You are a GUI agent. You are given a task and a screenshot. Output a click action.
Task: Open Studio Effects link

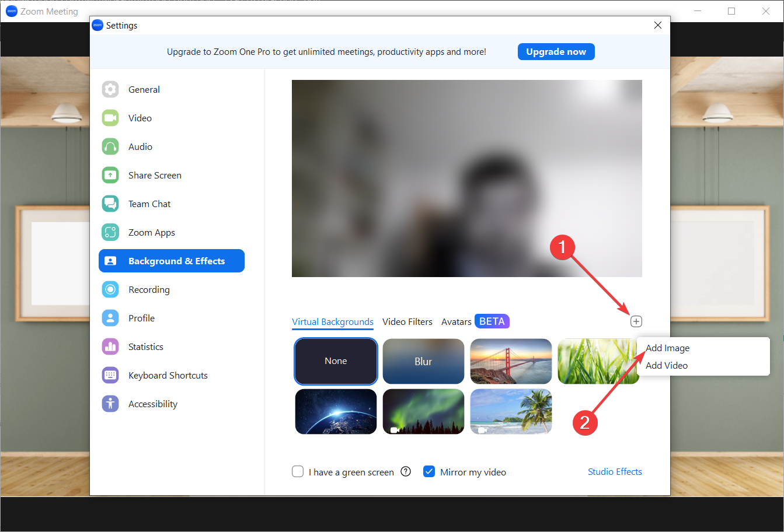click(x=615, y=471)
